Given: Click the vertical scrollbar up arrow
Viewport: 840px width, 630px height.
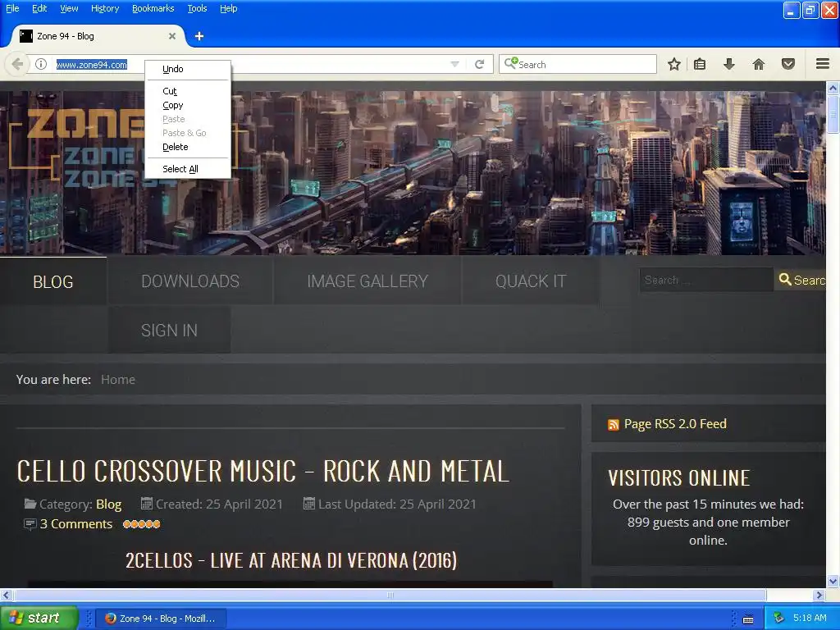Looking at the screenshot, I should pos(833,88).
